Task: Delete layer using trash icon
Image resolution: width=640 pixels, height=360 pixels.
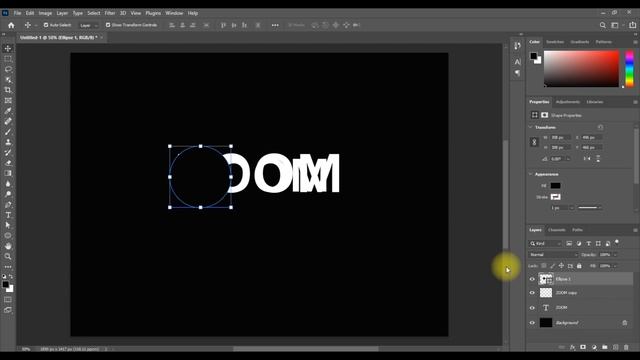Action: pyautogui.click(x=626, y=347)
